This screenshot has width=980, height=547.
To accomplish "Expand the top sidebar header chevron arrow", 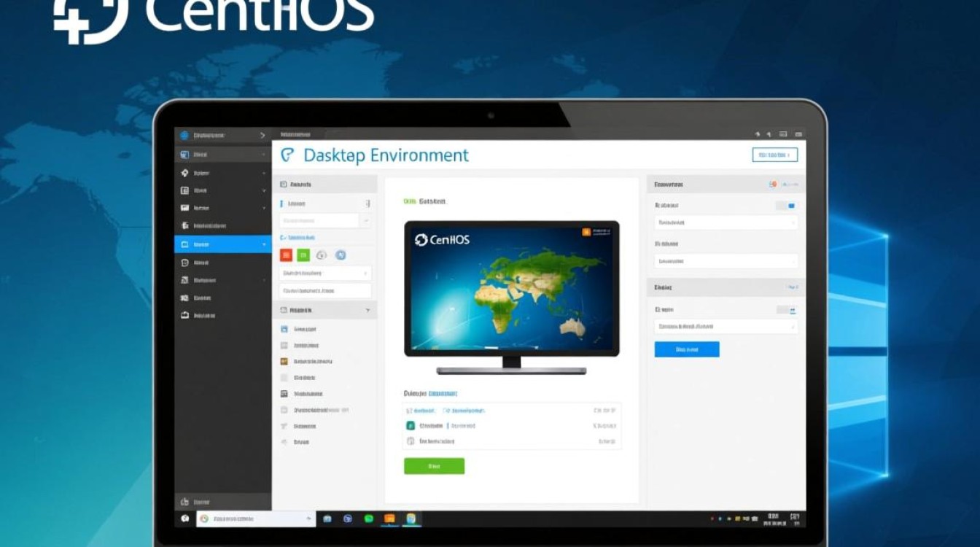I will click(262, 135).
